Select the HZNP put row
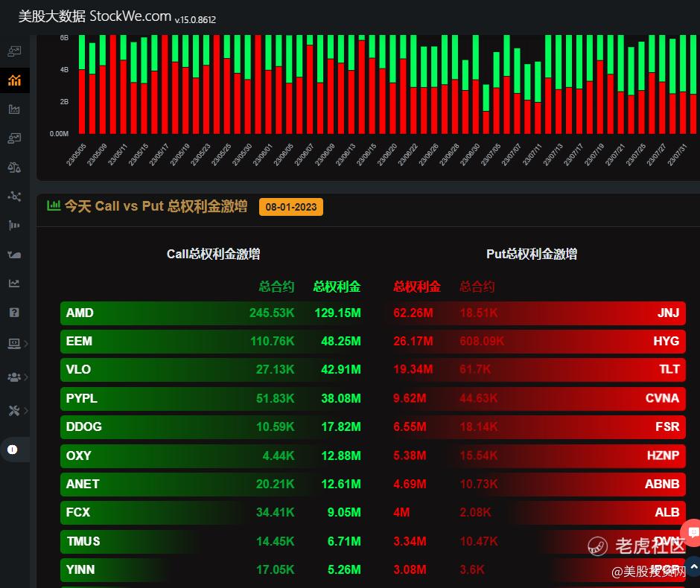Viewport: 700px width, 588px height. 538,456
